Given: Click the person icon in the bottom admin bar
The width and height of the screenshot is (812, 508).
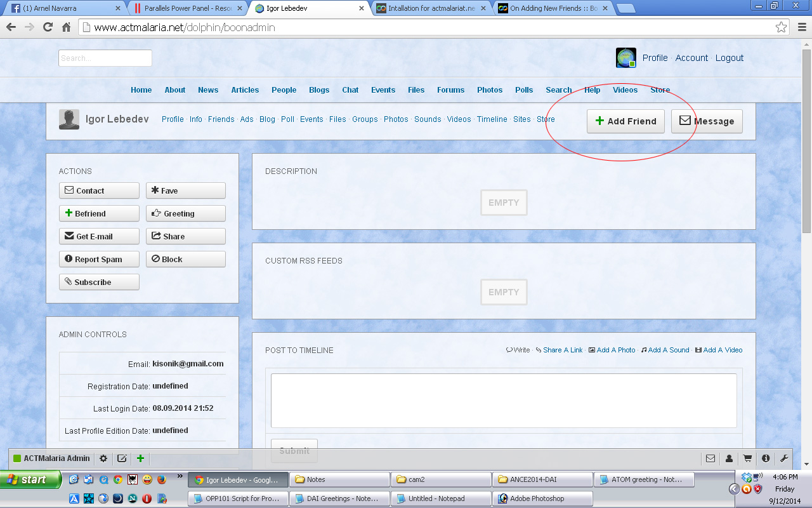Looking at the screenshot, I should (x=729, y=458).
